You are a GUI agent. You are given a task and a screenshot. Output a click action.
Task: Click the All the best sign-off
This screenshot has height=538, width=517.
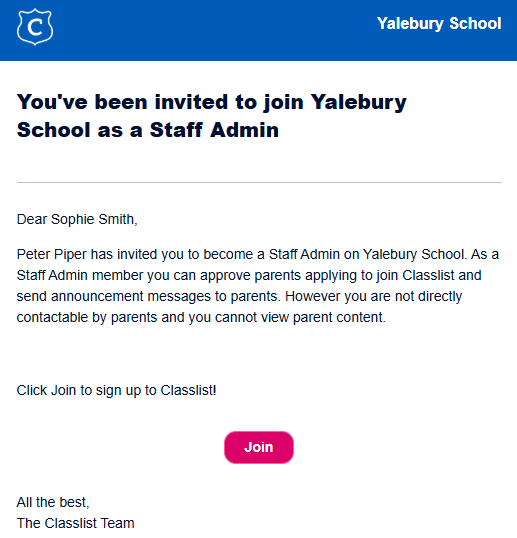(x=53, y=502)
